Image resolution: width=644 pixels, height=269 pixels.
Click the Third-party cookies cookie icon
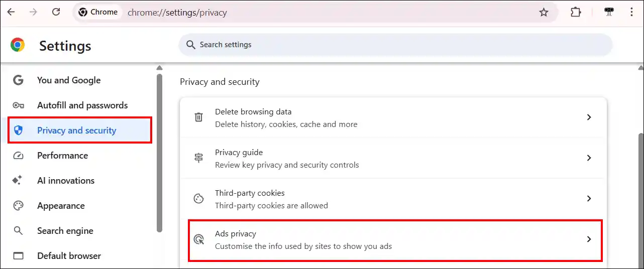tap(199, 199)
